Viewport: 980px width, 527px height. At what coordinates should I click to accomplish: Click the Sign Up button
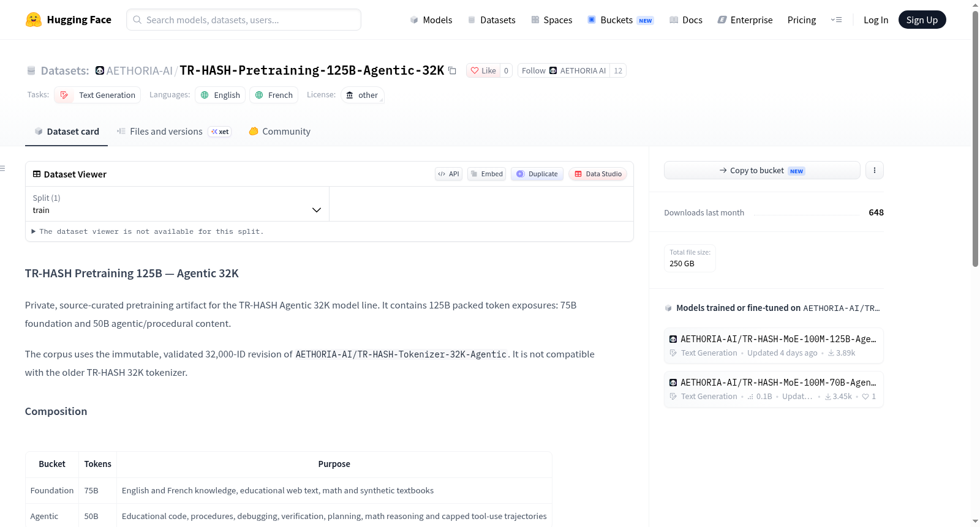tap(922, 20)
